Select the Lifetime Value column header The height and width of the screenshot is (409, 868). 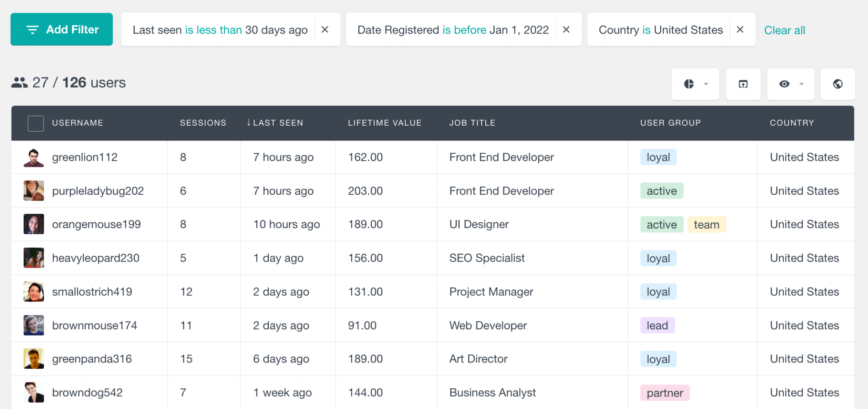pos(384,123)
